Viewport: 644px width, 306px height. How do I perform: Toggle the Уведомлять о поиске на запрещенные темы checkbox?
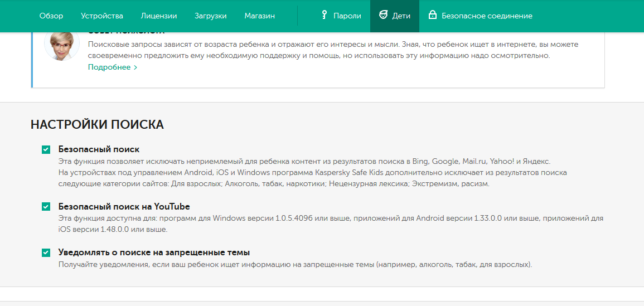(46, 252)
